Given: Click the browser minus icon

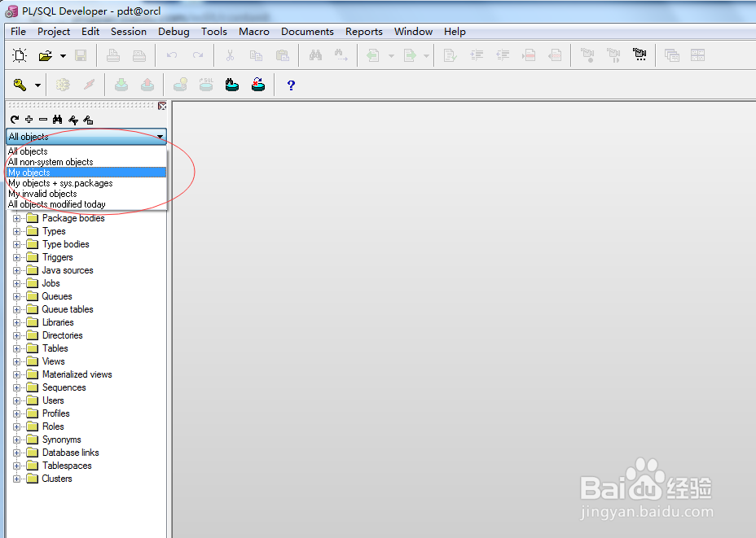Looking at the screenshot, I should click(43, 120).
